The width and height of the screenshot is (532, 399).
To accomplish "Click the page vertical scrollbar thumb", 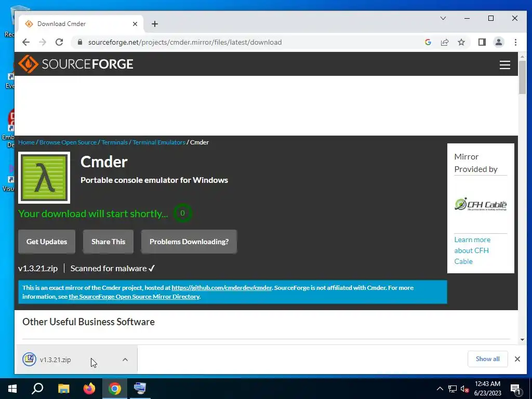I will (522, 78).
